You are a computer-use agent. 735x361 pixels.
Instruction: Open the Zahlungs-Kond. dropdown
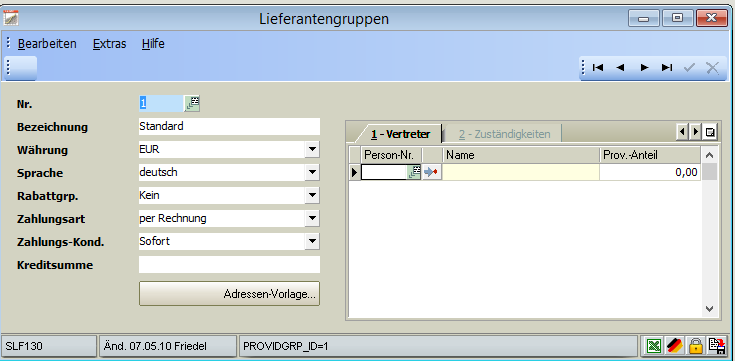click(312, 242)
